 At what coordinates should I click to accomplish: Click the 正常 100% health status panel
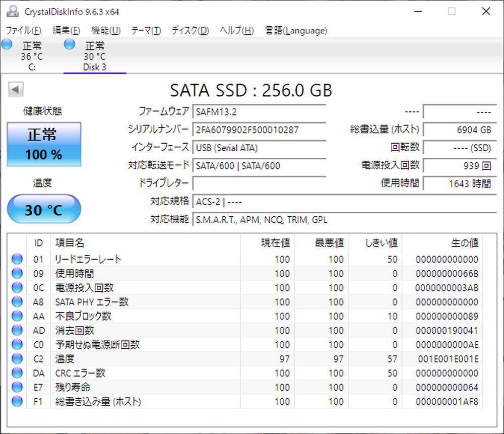click(x=43, y=144)
